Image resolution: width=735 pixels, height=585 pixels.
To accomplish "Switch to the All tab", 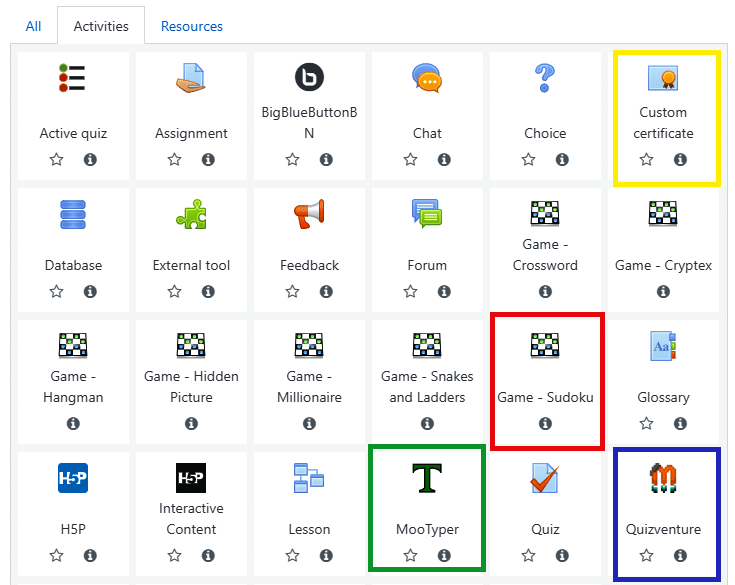I will click(33, 26).
